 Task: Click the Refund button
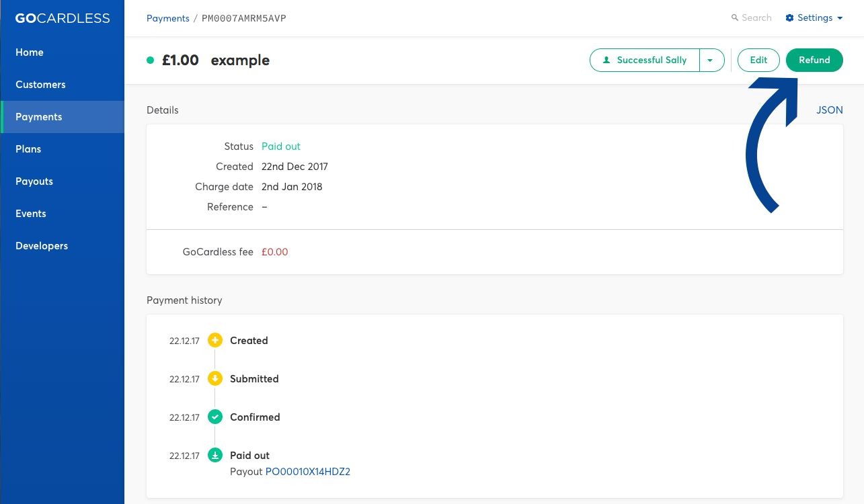click(814, 60)
